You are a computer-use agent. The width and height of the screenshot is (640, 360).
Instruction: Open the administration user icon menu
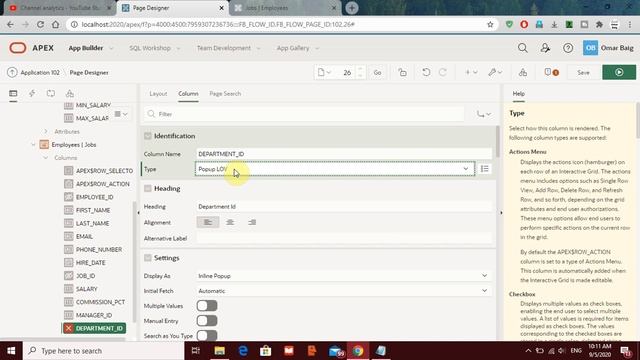pyautogui.click(x=545, y=48)
